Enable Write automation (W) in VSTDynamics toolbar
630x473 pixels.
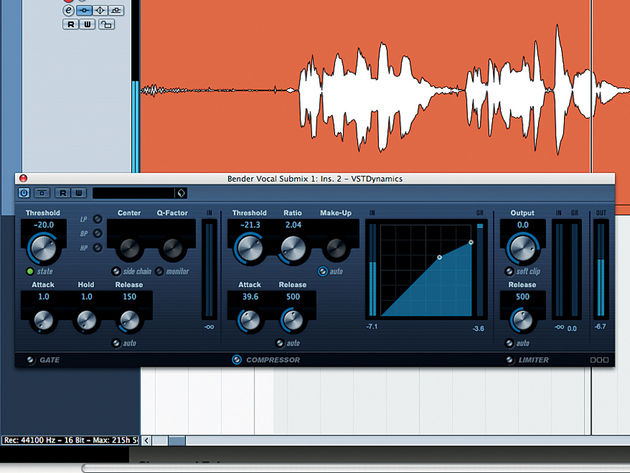point(79,193)
